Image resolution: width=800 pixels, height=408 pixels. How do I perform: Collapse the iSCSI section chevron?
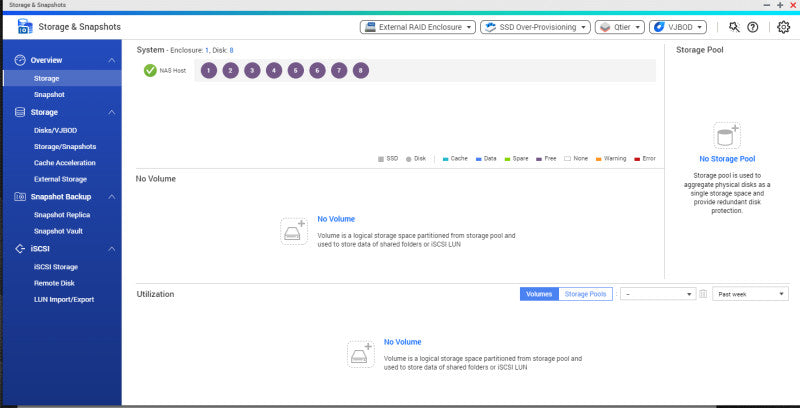click(x=112, y=249)
